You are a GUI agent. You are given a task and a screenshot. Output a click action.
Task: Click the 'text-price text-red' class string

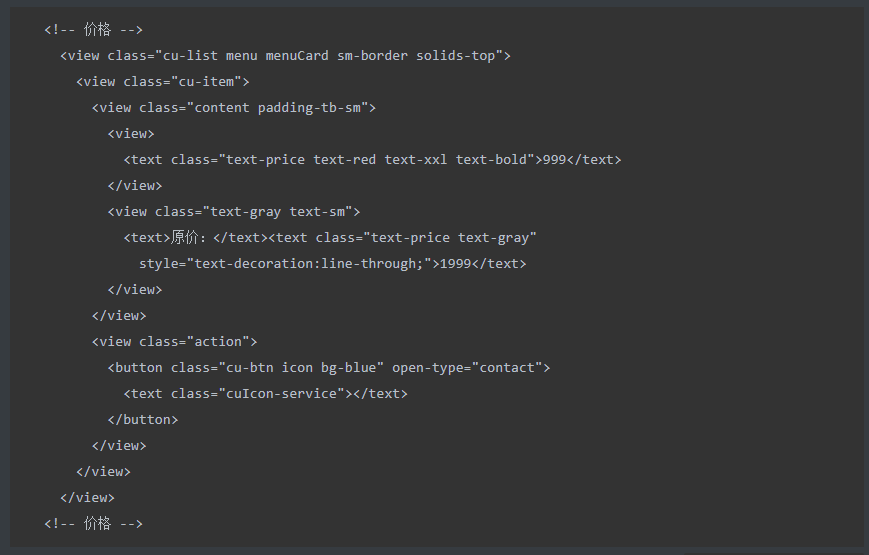pyautogui.click(x=301, y=160)
